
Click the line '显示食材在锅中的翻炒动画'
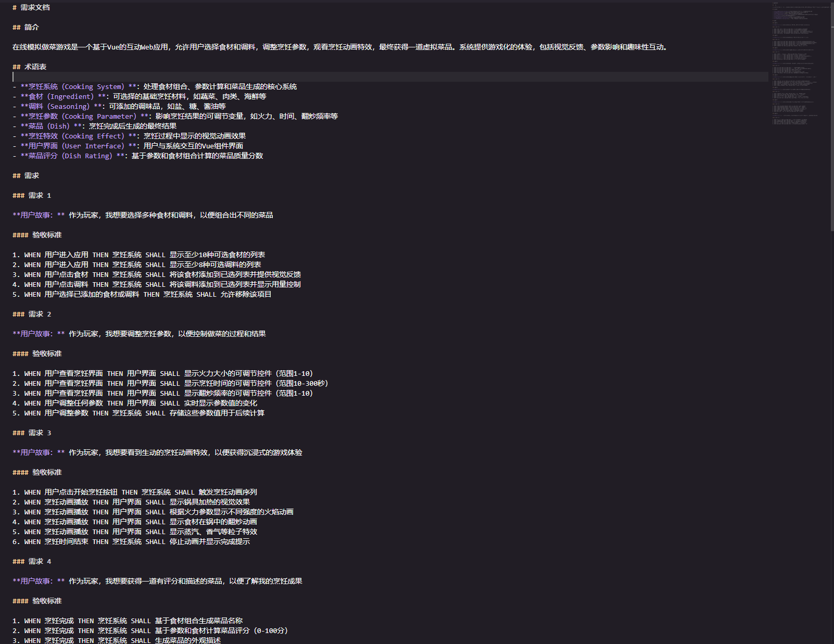135,522
